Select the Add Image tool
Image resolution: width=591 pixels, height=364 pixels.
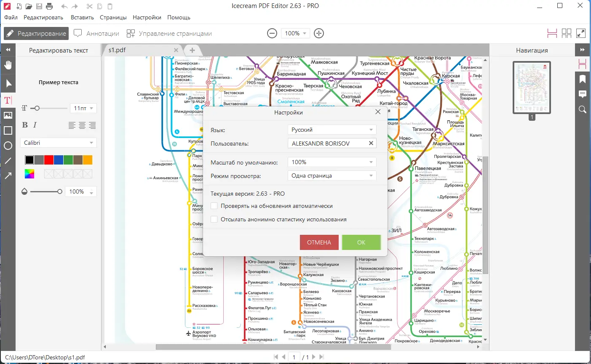pyautogui.click(x=8, y=115)
